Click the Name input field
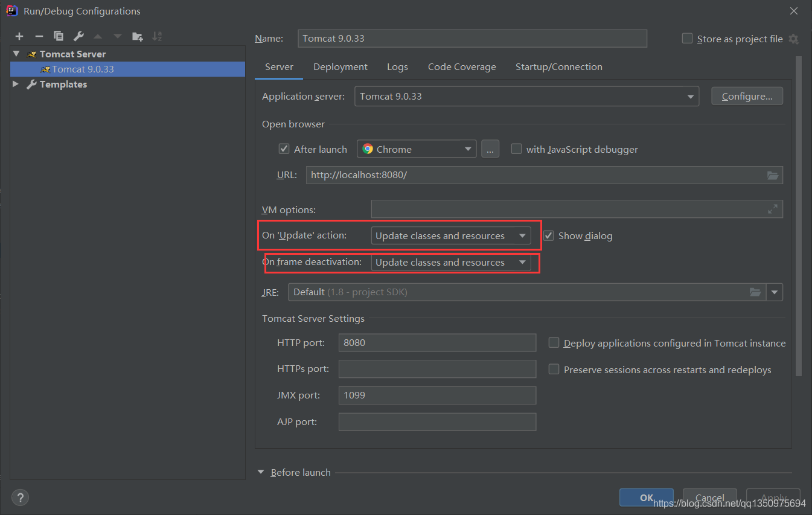This screenshot has width=812, height=515. pyautogui.click(x=472, y=38)
